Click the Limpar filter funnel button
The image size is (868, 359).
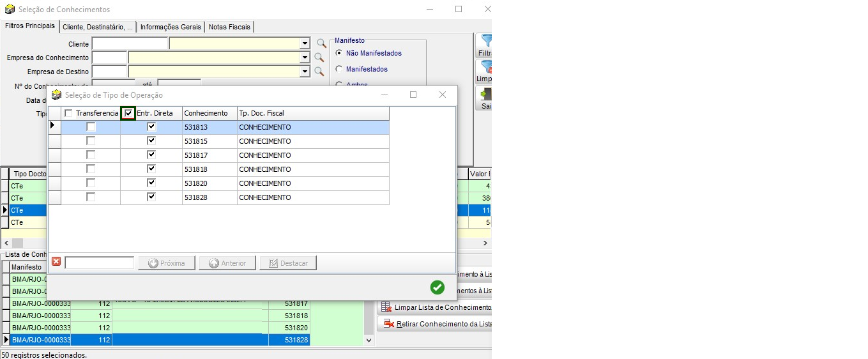coord(484,72)
